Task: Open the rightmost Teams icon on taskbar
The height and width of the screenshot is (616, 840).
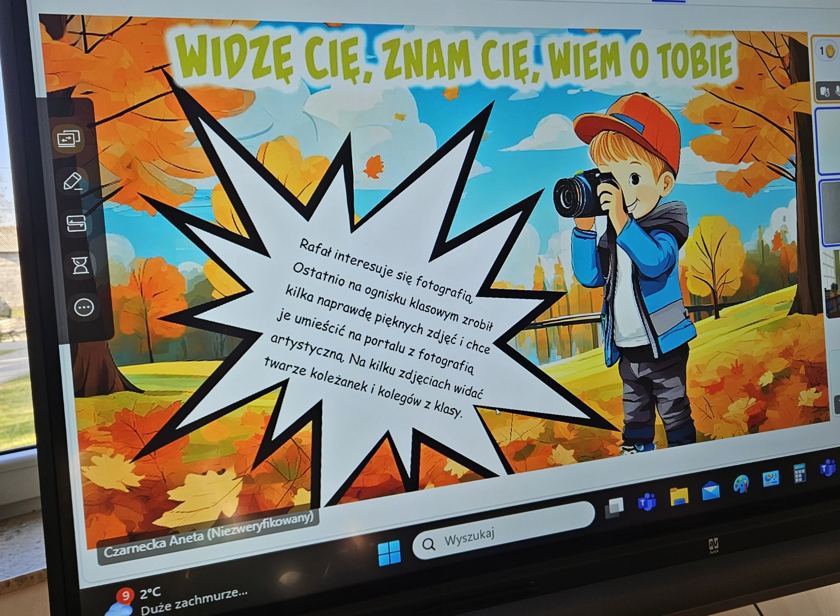Action: pos(828,468)
